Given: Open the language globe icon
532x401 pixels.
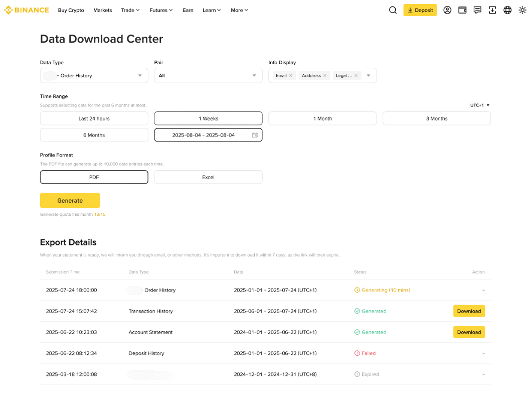Looking at the screenshot, I should (x=507, y=10).
